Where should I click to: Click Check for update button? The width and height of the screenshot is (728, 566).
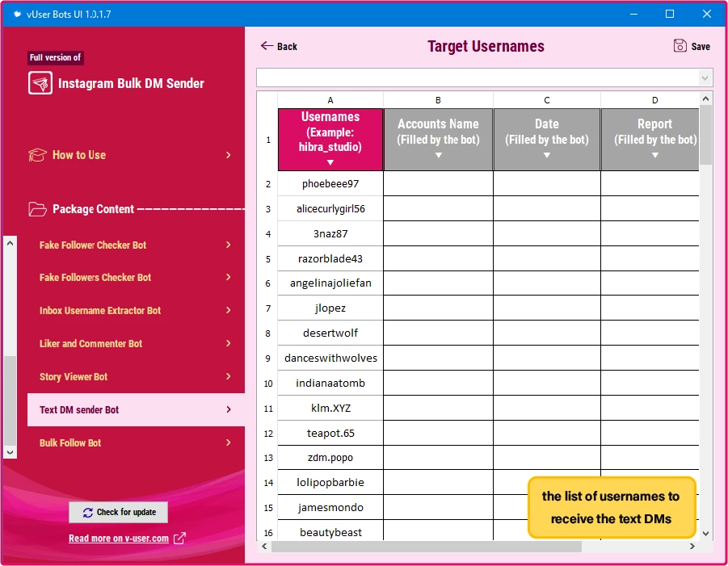click(x=119, y=512)
